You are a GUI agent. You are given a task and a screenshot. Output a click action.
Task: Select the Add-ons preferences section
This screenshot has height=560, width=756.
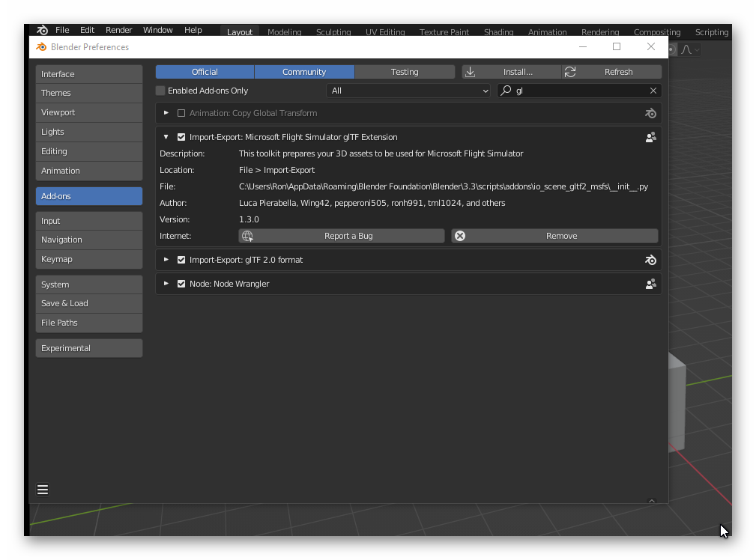click(89, 196)
